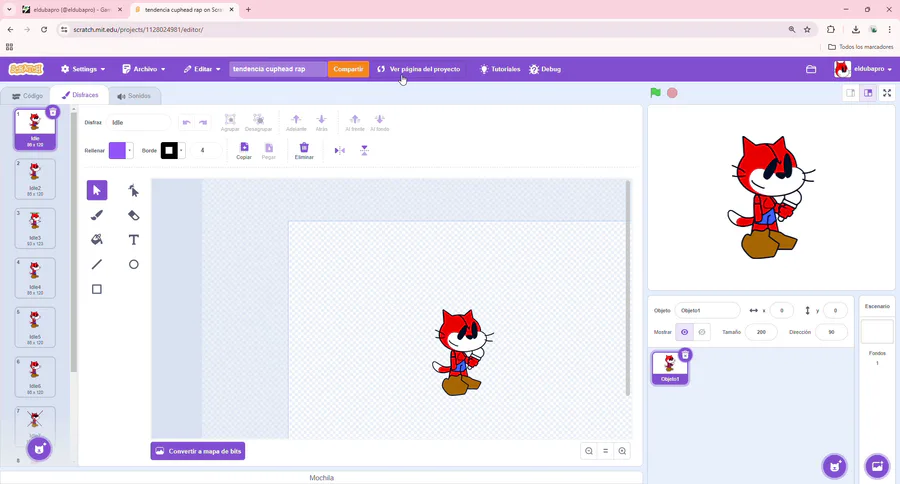The image size is (900, 484).
Task: Stop project with red stop button
Action: (x=672, y=92)
